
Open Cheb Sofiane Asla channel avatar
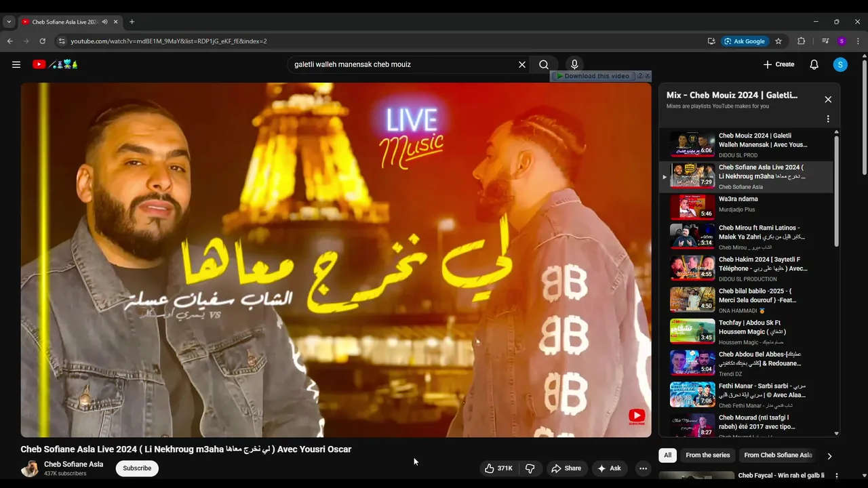point(30,468)
